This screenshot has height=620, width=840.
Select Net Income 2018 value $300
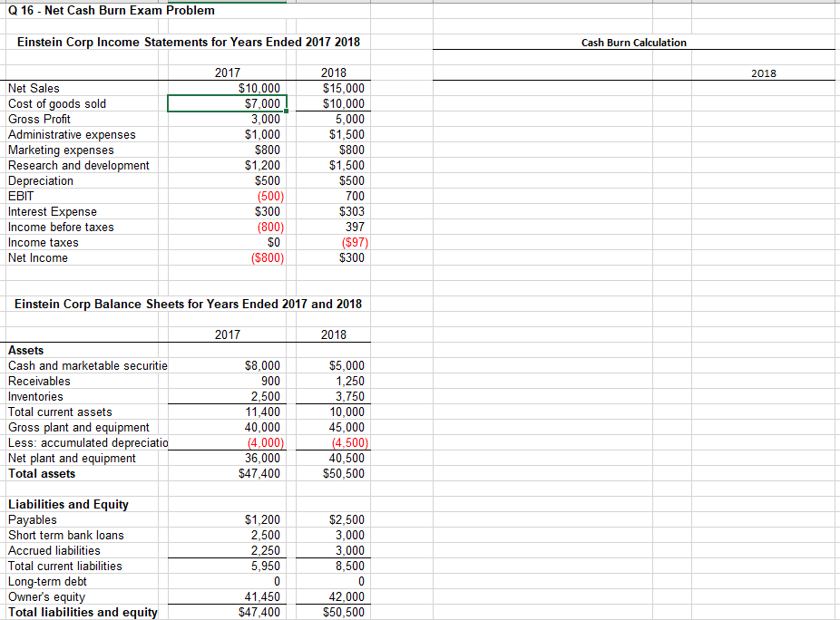(x=351, y=258)
